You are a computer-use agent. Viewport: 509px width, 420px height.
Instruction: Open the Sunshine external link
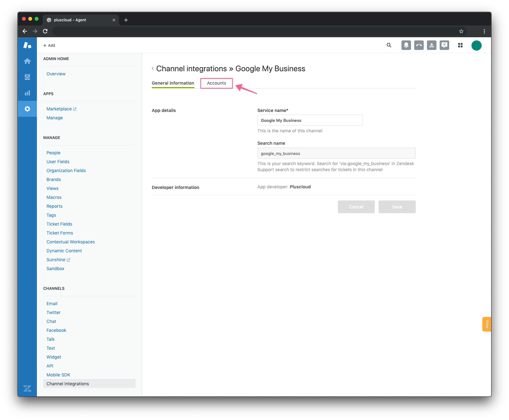point(58,260)
